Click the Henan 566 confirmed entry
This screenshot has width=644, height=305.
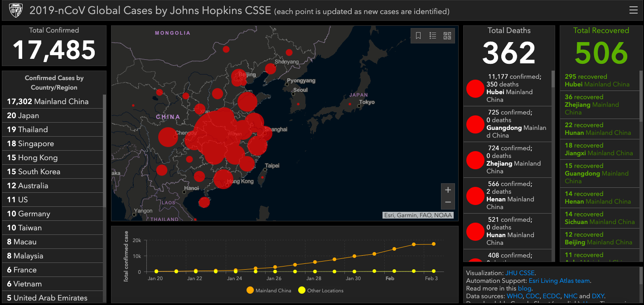(x=508, y=195)
